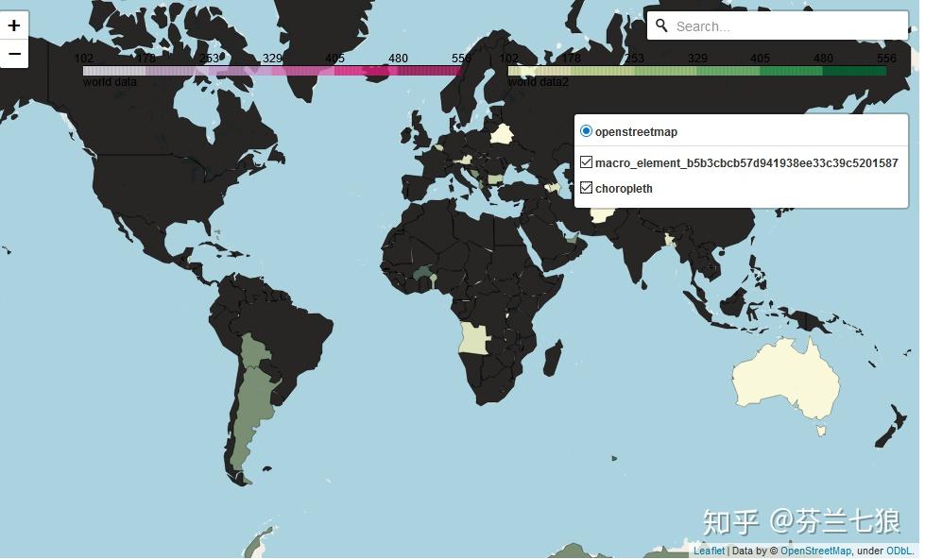Click the search magnifier icon
Screen dimensions: 925x560
tap(662, 25)
